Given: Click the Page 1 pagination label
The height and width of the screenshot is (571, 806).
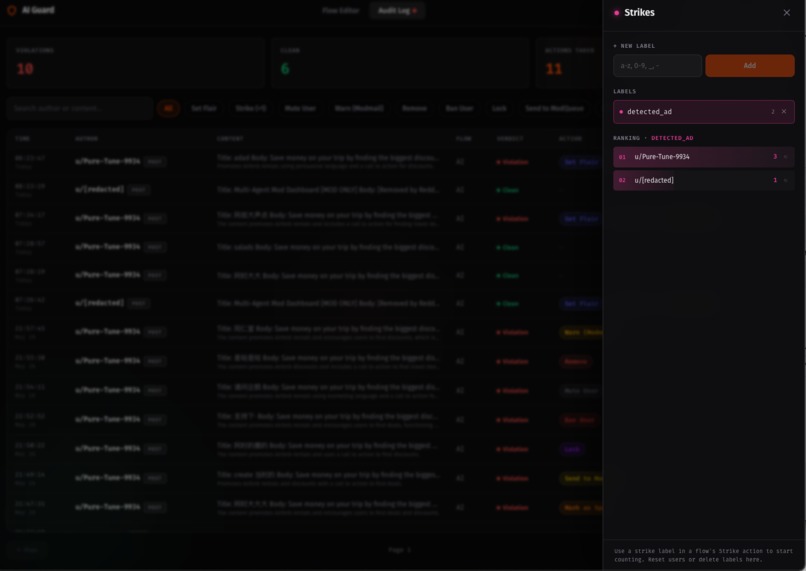Looking at the screenshot, I should coord(399,550).
